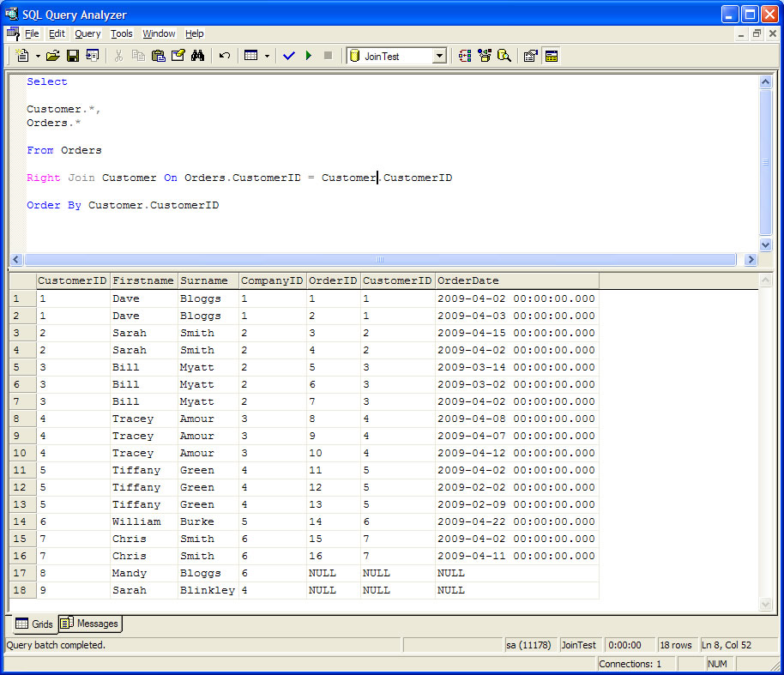Click the Paste clipboard icon
784x675 pixels.
point(158,56)
